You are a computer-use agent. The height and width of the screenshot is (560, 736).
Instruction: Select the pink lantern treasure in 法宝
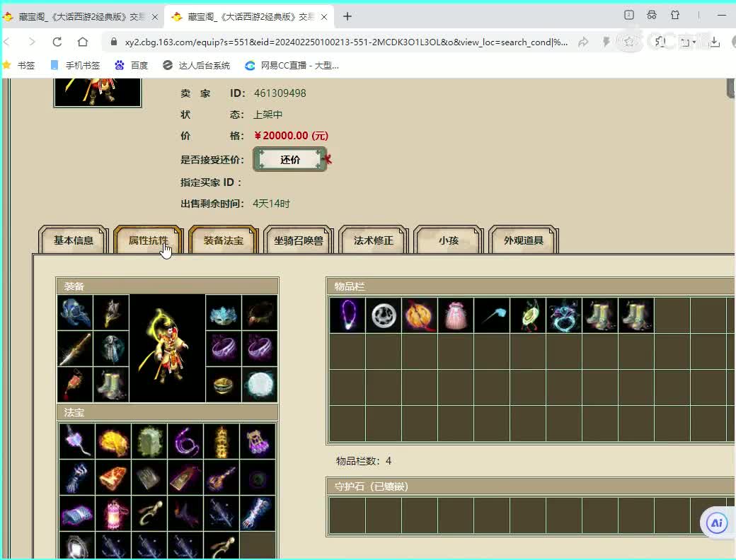[113, 513]
